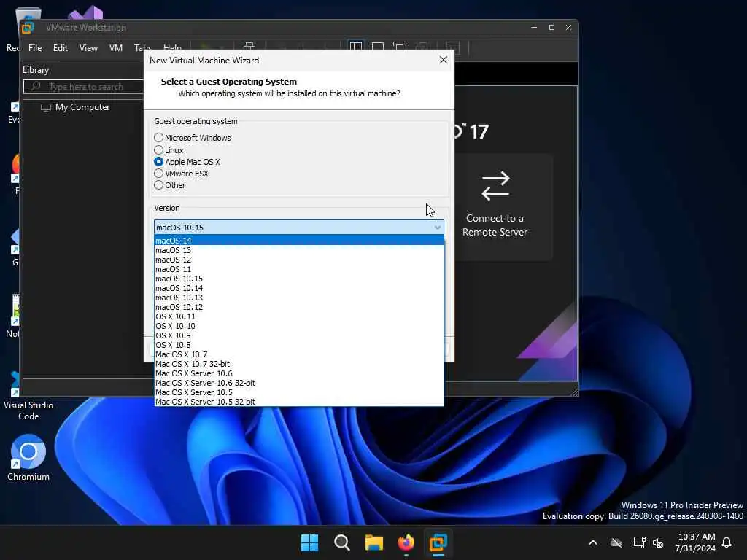Select the Microsoft Windows radio button
Image resolution: width=747 pixels, height=560 pixels.
click(158, 138)
